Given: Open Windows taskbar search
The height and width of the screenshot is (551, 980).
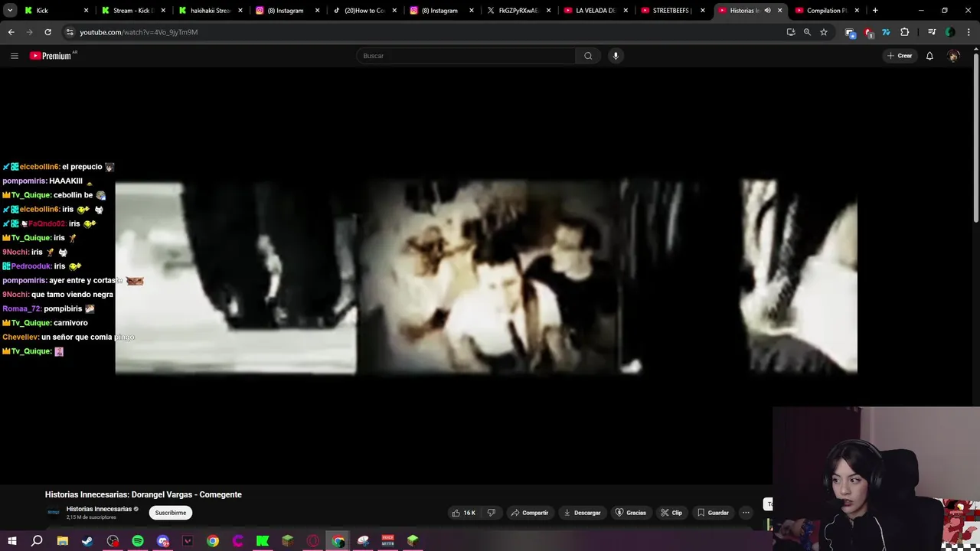Looking at the screenshot, I should click(37, 541).
